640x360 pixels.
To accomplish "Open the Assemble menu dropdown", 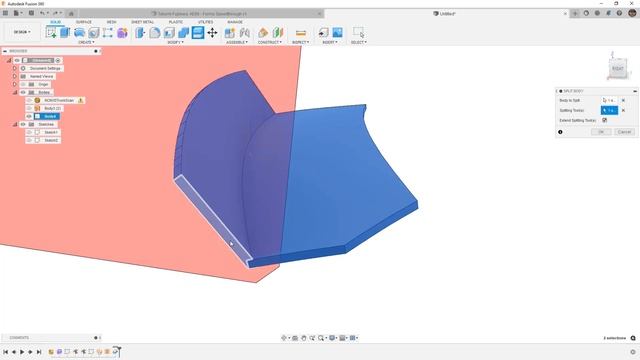I will (x=237, y=42).
